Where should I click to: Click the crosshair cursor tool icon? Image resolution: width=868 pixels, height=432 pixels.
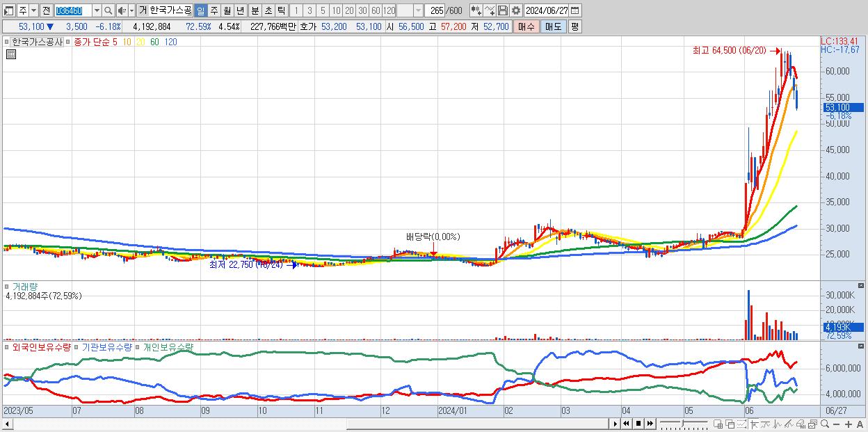click(754, 424)
